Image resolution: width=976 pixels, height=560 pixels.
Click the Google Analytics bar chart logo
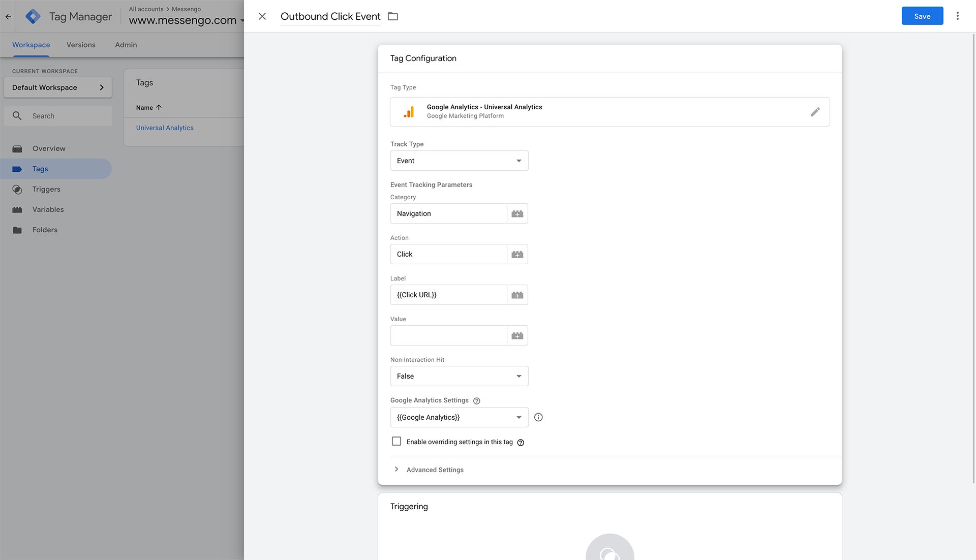pos(409,112)
